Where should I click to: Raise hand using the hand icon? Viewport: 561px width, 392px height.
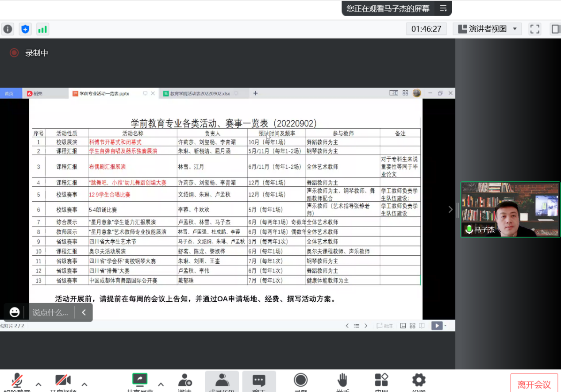[x=342, y=380]
